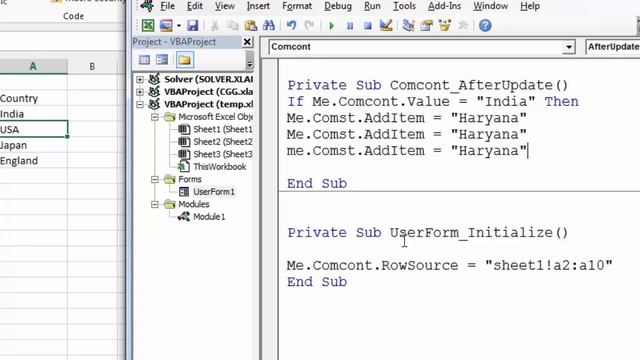Open the Properties Window icon
640x360 pixels.
tap(427, 26)
